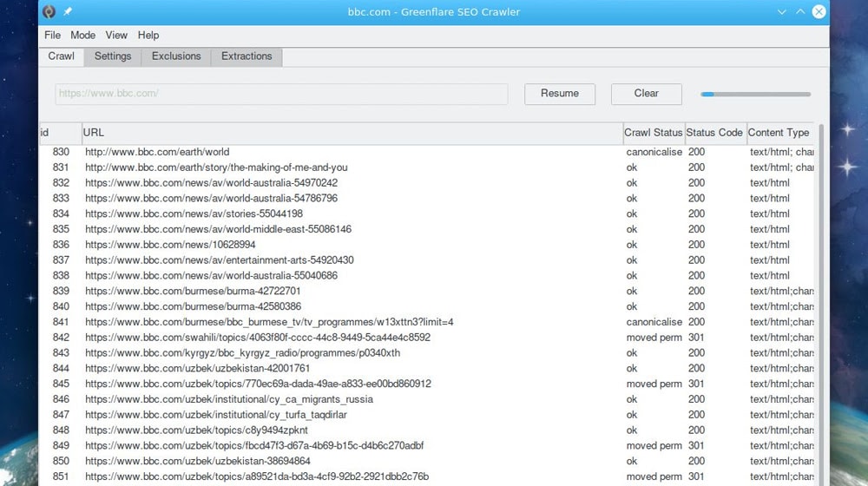Screen dimensions: 868x486
Task: Click id cell 830
Action: (61, 152)
